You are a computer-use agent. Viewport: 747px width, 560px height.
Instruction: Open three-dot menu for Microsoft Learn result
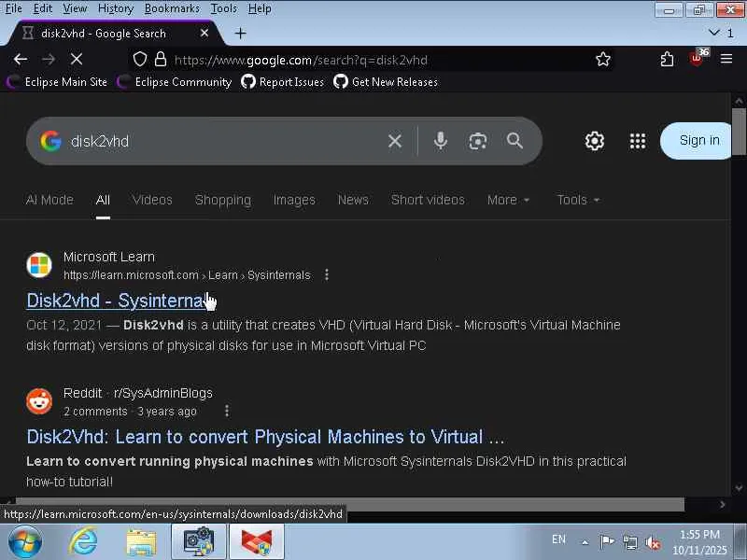click(x=326, y=274)
